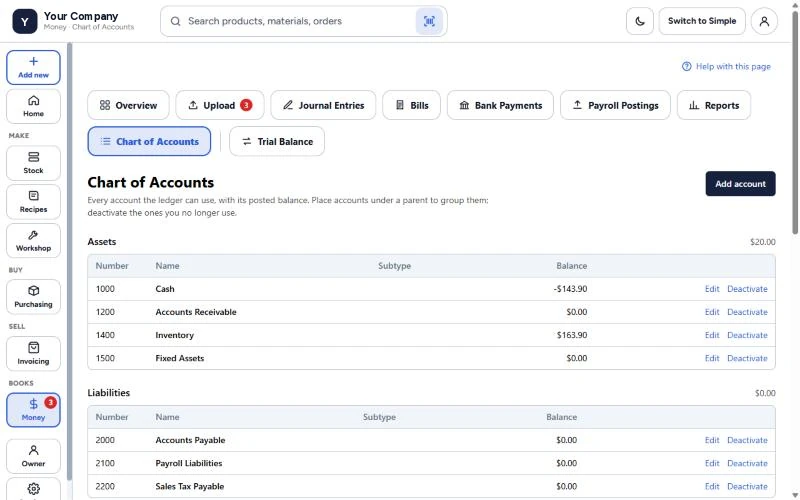The height and width of the screenshot is (500, 800).
Task: Switch to Overview tab
Action: point(128,105)
